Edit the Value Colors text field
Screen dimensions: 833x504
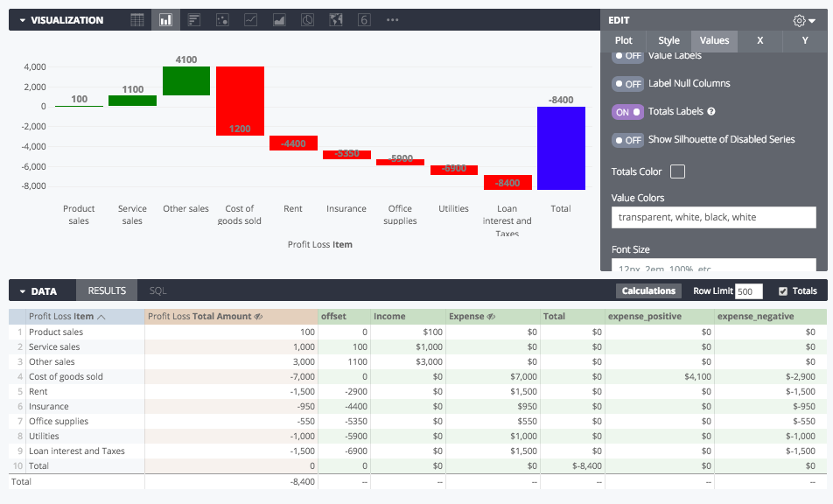(713, 217)
